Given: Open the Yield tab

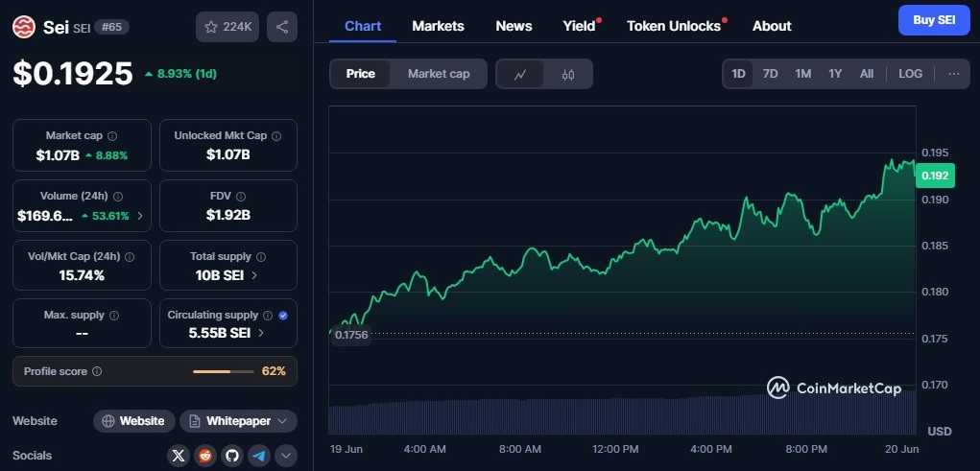Looking at the screenshot, I should 580,26.
